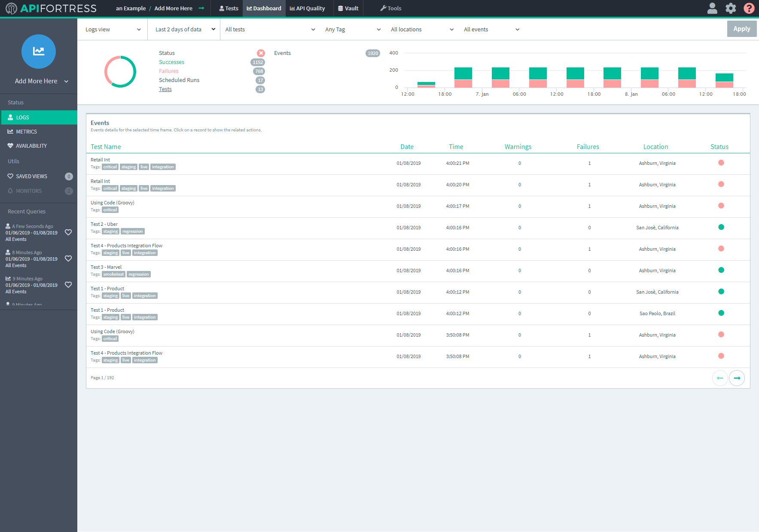759x532 pixels.
Task: Open the settings gear icon
Action: (730, 8)
